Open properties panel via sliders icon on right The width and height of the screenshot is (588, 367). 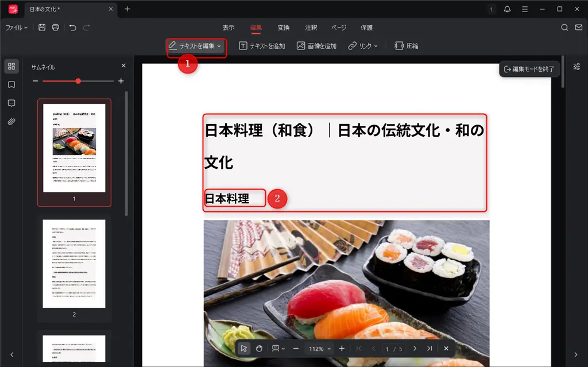(576, 66)
